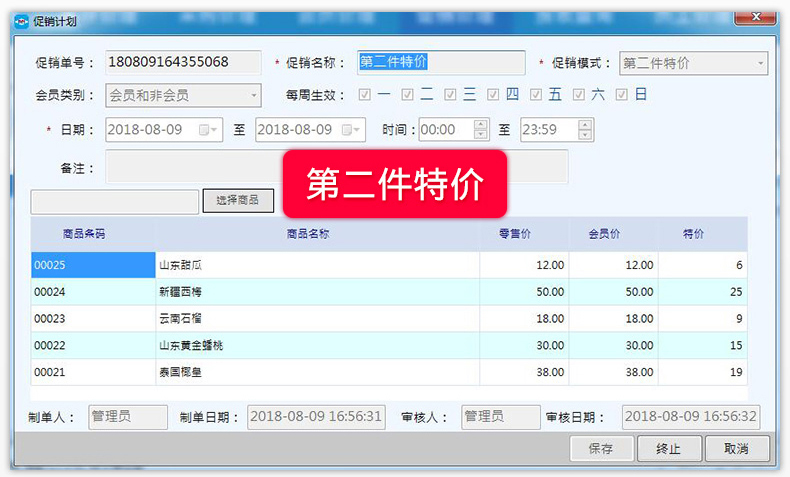Increase end time 23:59 with up arrow
The height and width of the screenshot is (477, 790).
pyautogui.click(x=585, y=124)
